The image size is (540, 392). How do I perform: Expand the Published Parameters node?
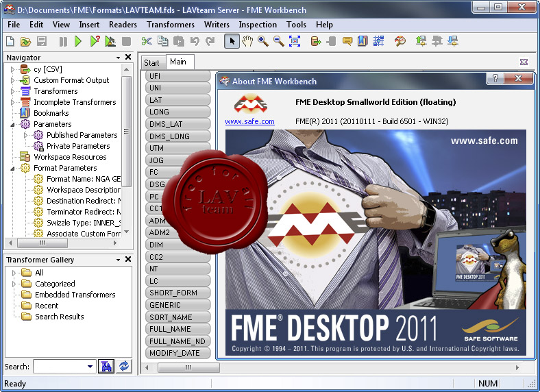tap(25, 136)
